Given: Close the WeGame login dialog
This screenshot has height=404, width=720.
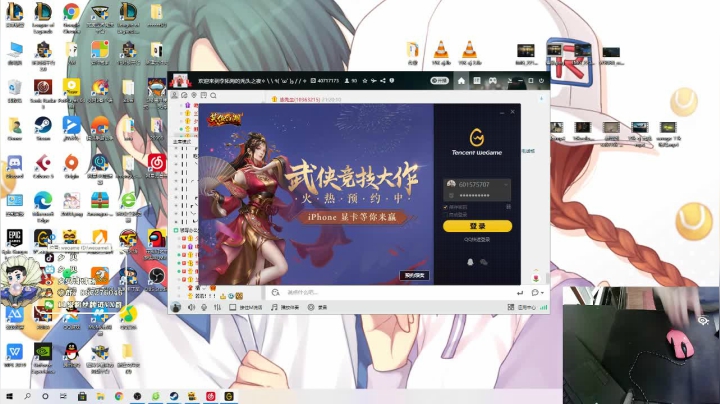Looking at the screenshot, I should click(x=512, y=112).
